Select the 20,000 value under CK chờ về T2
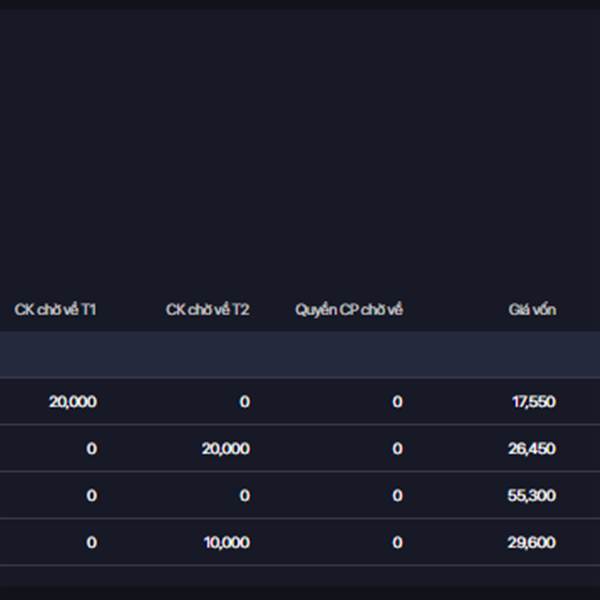 (x=226, y=449)
